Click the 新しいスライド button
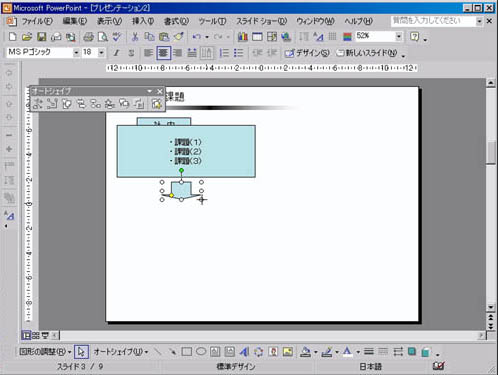 pos(367,53)
